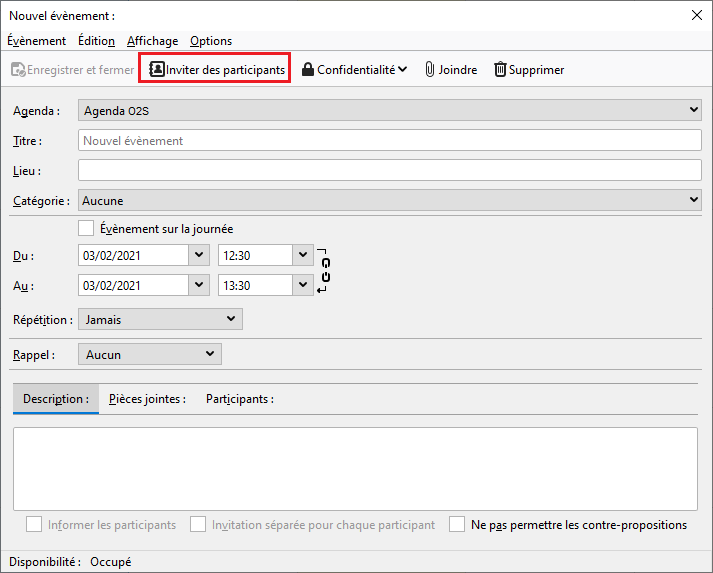Open the Affichage menu
Image resolution: width=713 pixels, height=573 pixels.
(152, 41)
